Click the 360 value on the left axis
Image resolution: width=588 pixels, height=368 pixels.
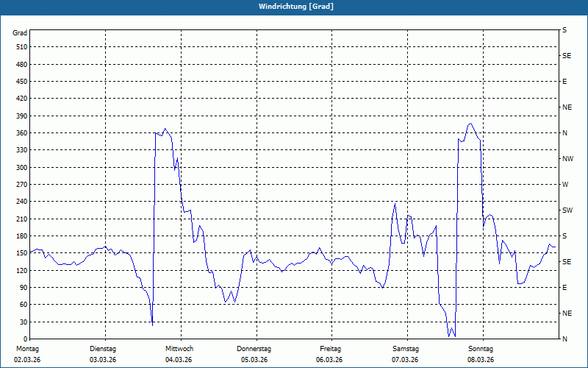click(x=21, y=133)
